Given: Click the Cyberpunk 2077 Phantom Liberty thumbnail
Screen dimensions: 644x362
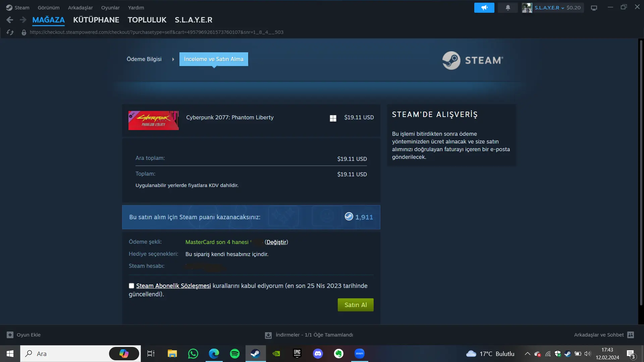Looking at the screenshot, I should click(154, 120).
